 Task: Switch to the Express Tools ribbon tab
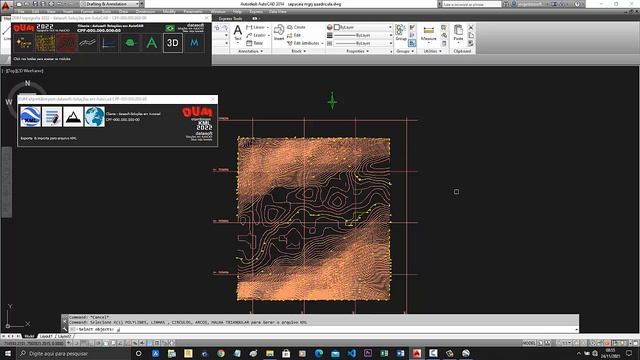pos(230,18)
